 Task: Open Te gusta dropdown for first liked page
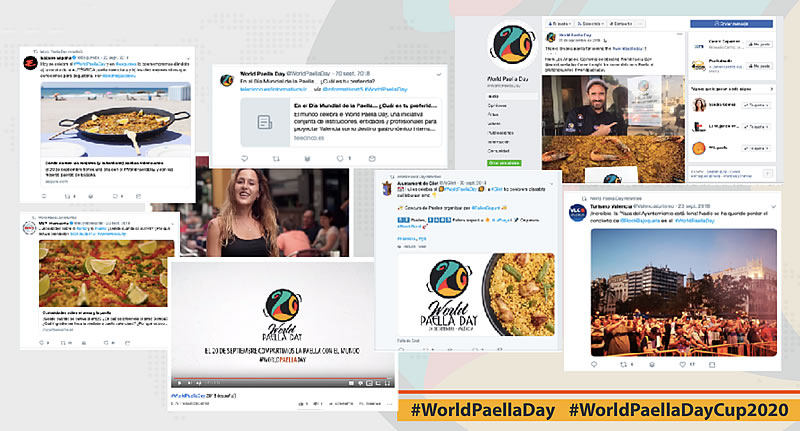(x=756, y=105)
